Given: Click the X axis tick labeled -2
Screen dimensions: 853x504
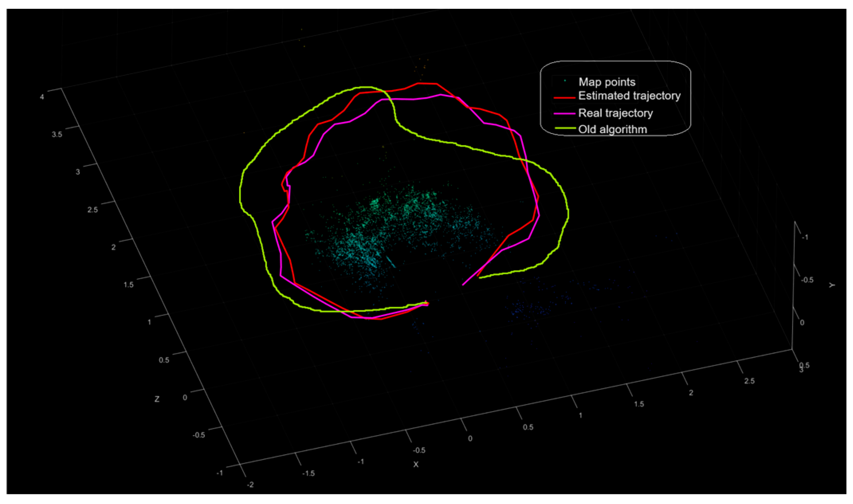Looking at the screenshot, I should [x=250, y=485].
